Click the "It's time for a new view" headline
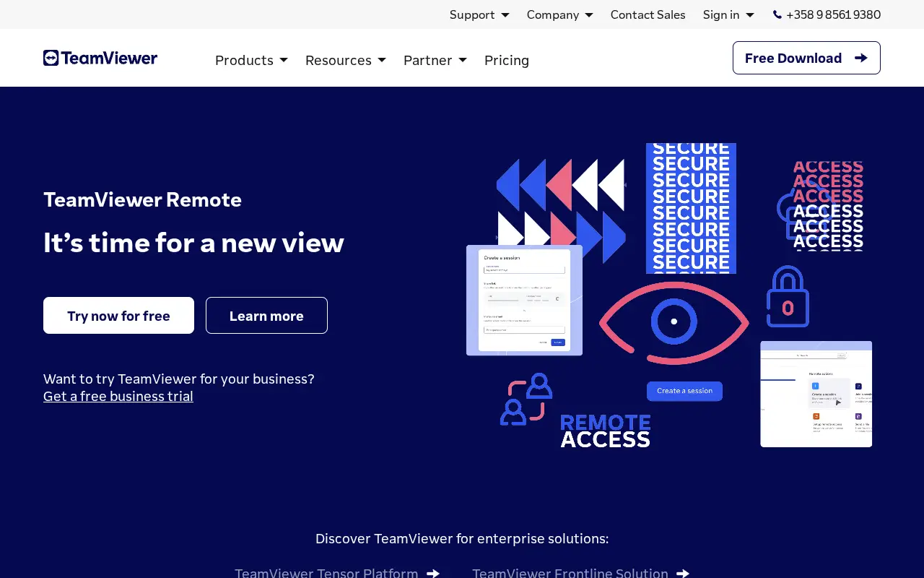The height and width of the screenshot is (578, 924). (x=193, y=243)
